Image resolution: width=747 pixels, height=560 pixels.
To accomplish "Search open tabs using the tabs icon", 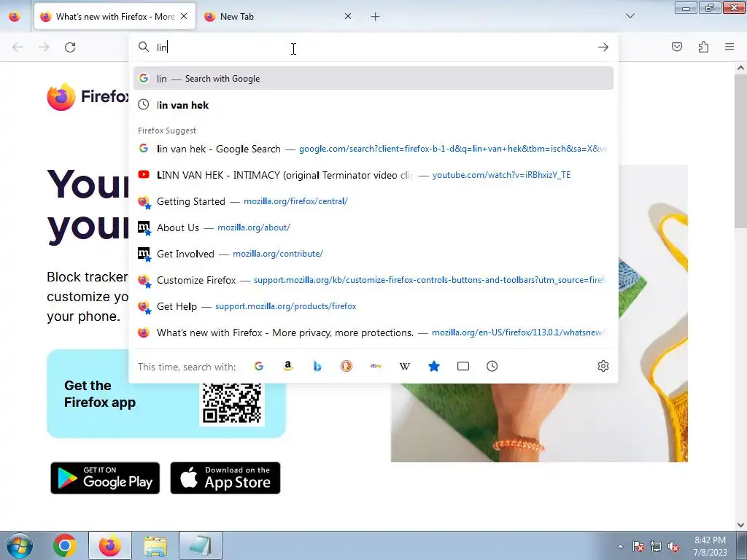I will [x=463, y=366].
